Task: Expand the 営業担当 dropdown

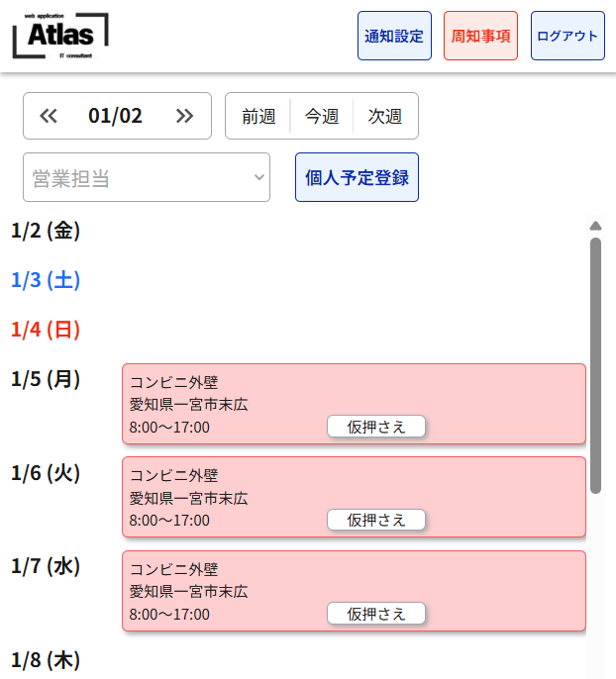Action: [147, 177]
